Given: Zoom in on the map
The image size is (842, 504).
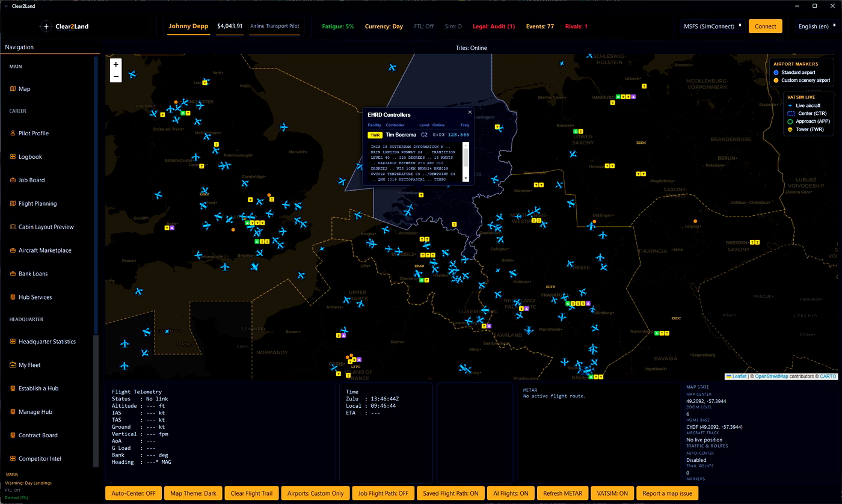Looking at the screenshot, I should [116, 64].
